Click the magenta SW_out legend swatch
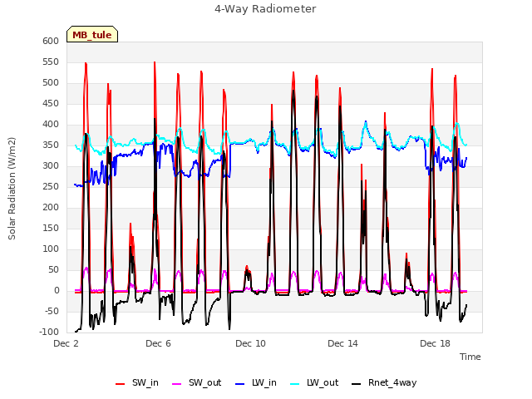Image resolution: width=532 pixels, height=399 pixels. [177, 384]
